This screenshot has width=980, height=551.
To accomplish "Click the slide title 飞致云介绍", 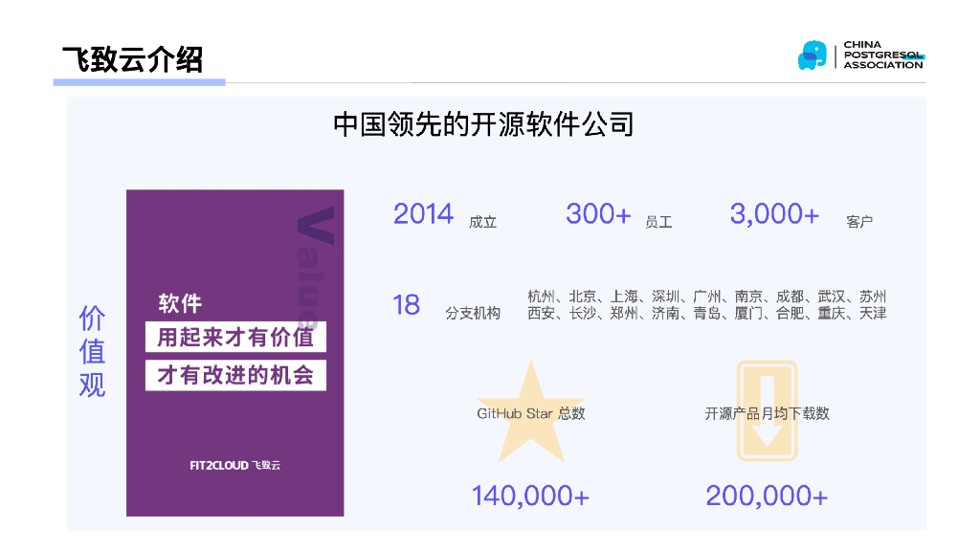I will pos(132,59).
